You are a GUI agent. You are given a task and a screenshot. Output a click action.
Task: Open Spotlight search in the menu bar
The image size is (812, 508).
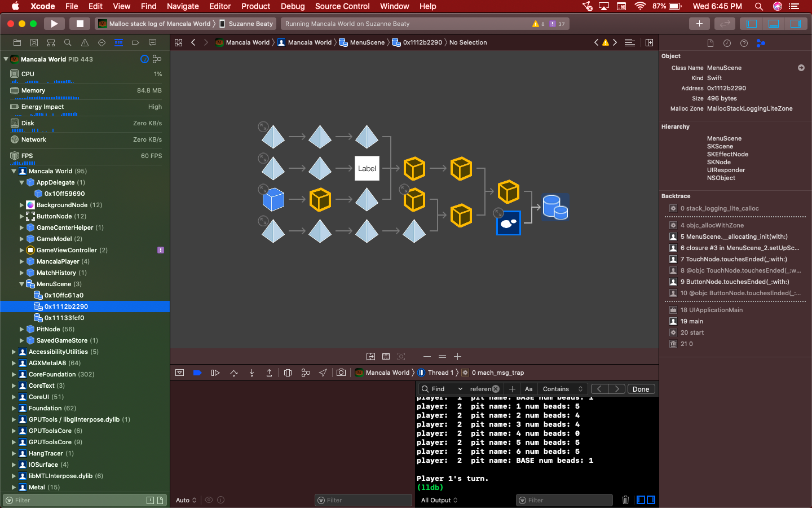759,6
